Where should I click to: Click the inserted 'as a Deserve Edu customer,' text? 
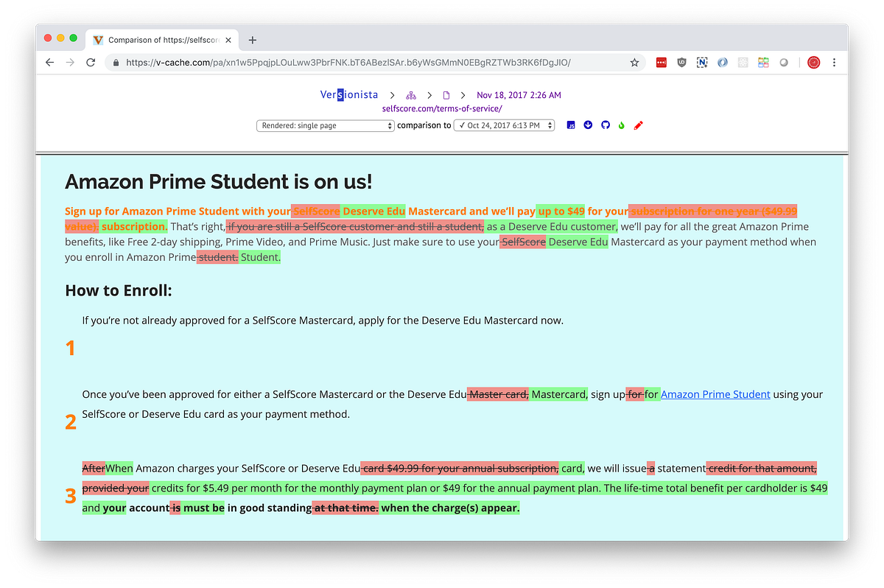tap(552, 227)
